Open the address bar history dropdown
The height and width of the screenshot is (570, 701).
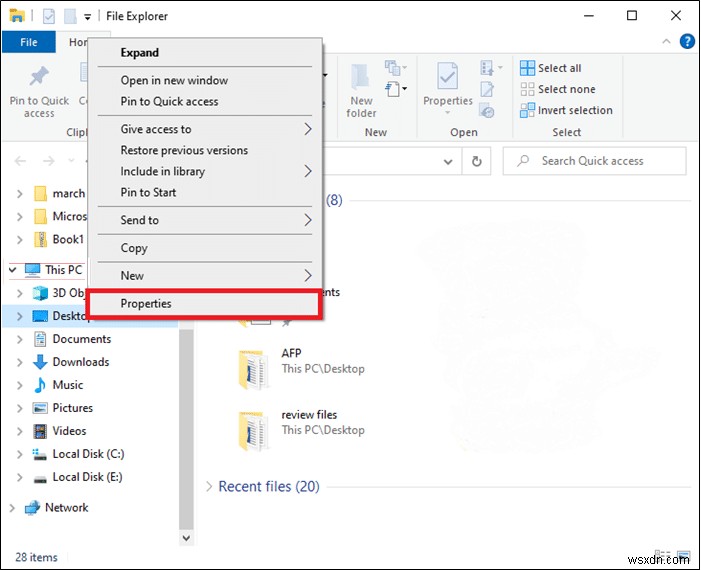[448, 161]
